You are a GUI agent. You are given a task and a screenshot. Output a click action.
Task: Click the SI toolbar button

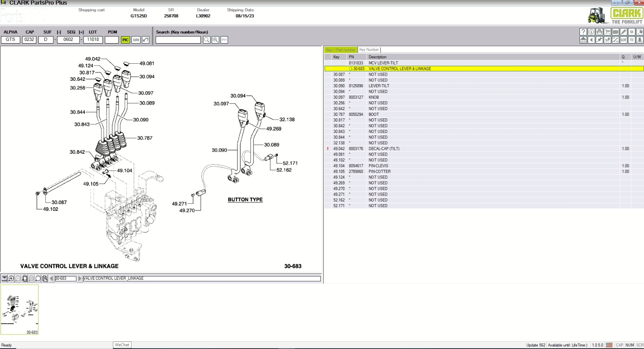click(x=632, y=32)
